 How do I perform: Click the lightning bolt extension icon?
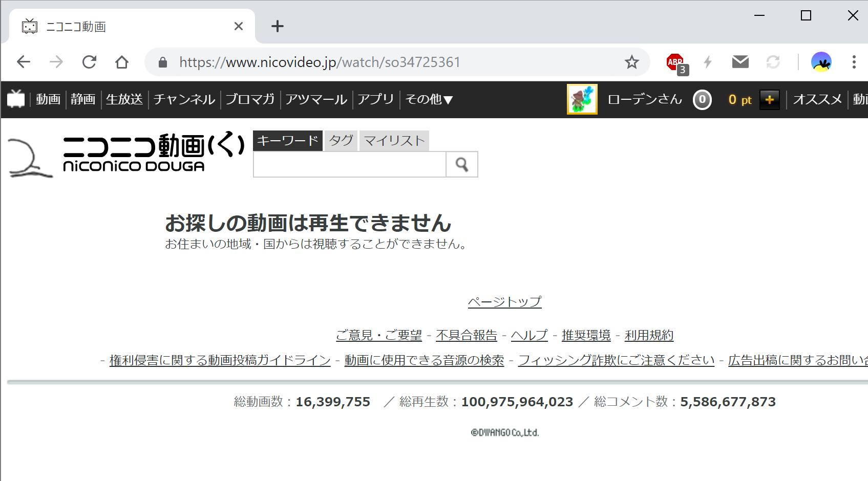[x=708, y=62]
